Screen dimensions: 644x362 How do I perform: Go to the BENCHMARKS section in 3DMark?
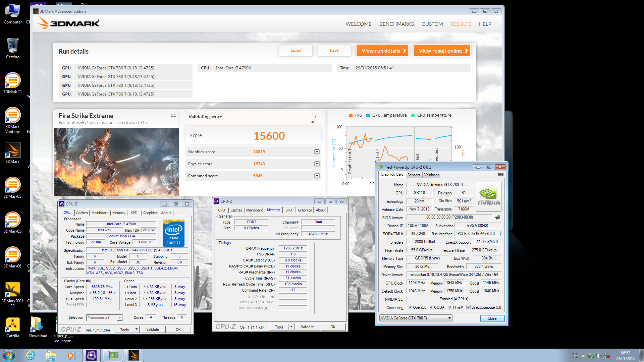click(x=396, y=24)
